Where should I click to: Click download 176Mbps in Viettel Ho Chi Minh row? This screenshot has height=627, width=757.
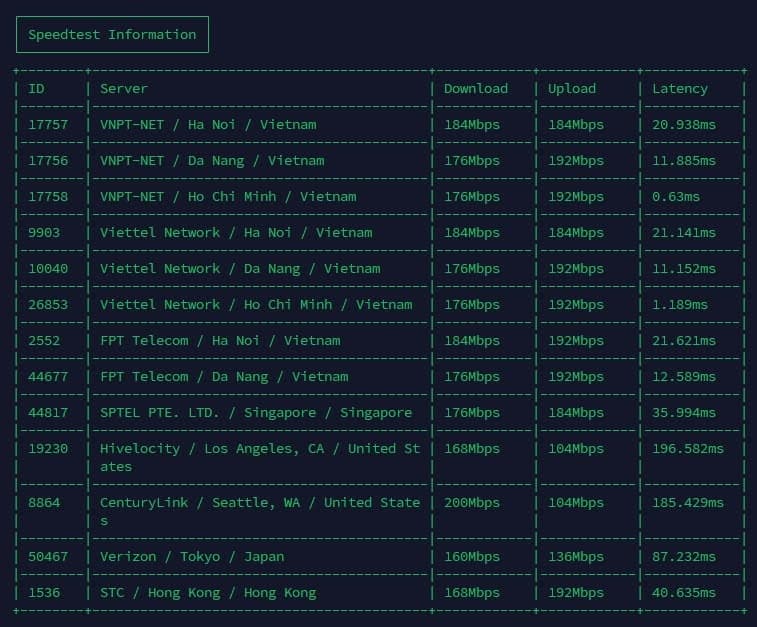[x=472, y=305]
